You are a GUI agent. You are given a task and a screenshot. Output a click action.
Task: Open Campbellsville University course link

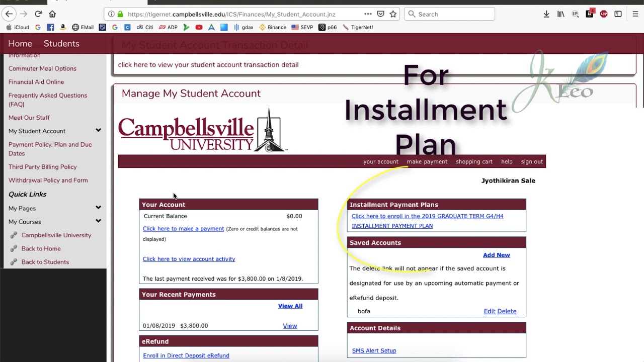[56, 235]
